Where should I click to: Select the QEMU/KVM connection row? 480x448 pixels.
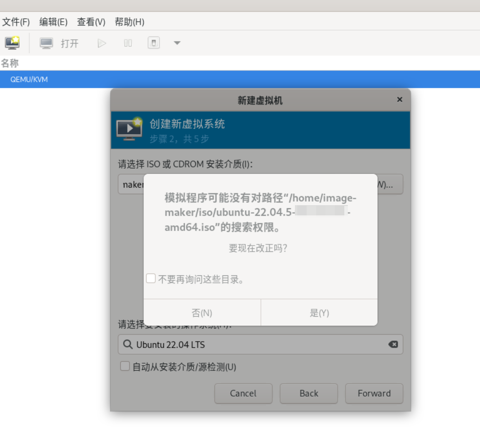[x=240, y=79]
